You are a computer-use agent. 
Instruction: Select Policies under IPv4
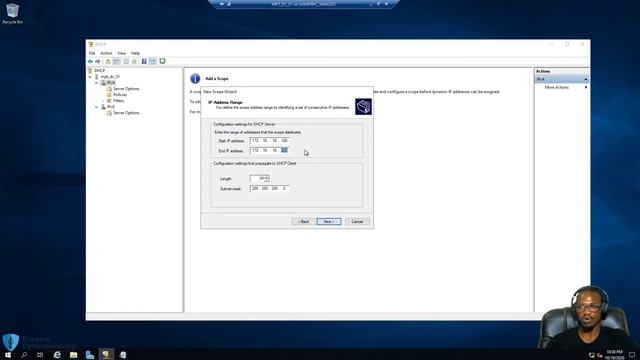click(x=120, y=95)
